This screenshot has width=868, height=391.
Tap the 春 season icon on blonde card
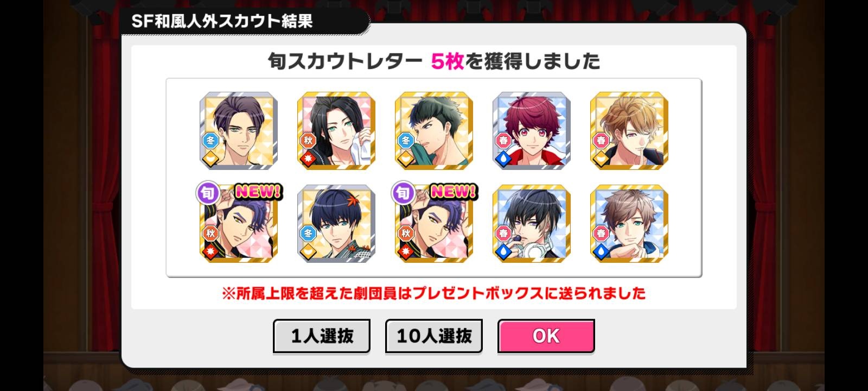coord(601,141)
